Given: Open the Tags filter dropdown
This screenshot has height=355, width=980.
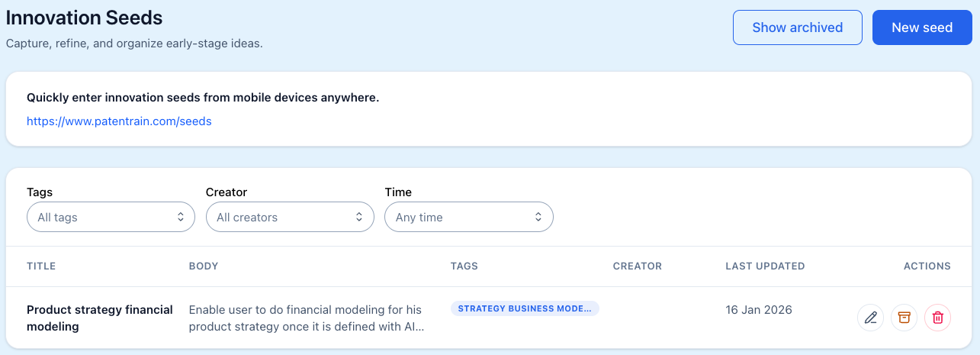Looking at the screenshot, I should point(111,218).
